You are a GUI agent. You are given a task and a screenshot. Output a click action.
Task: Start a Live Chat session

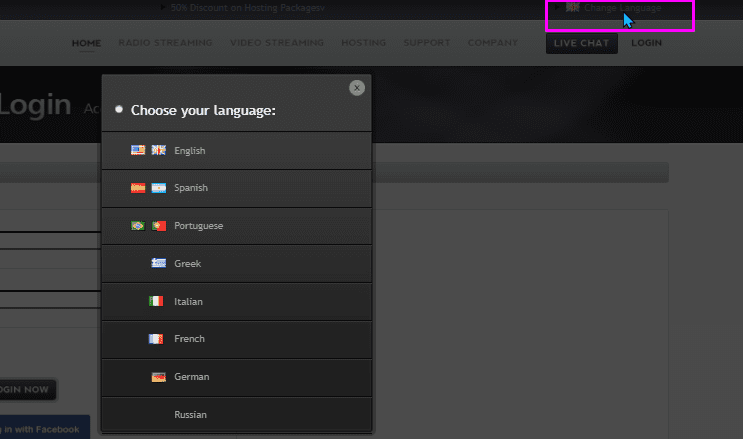(x=581, y=43)
